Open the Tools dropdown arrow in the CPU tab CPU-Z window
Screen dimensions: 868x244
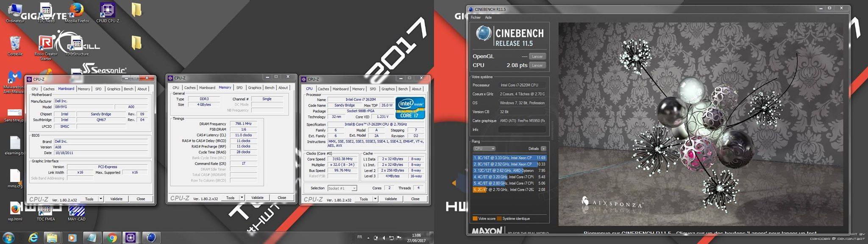(376, 199)
